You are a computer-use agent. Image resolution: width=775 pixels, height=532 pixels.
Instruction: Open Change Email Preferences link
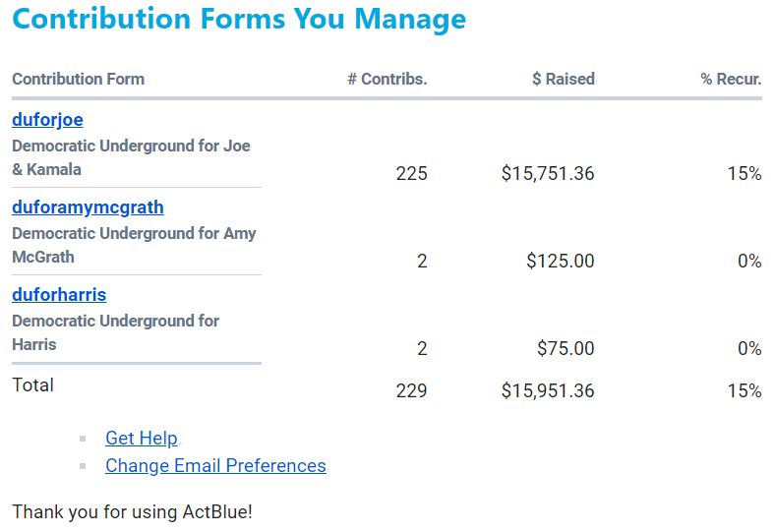tap(215, 466)
